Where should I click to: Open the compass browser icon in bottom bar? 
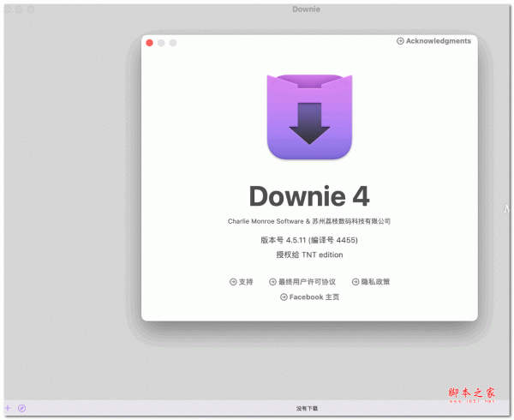(x=22, y=408)
